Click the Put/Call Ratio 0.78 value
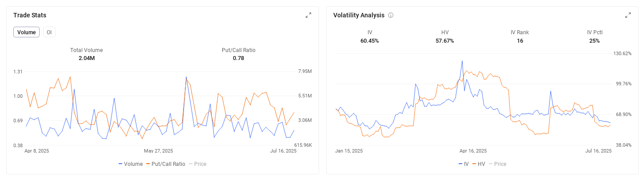This screenshot has width=644, height=177. pos(239,58)
